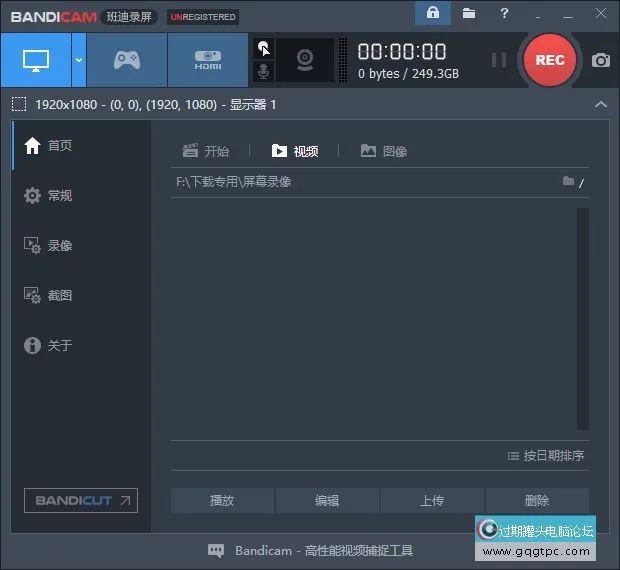Open folder icon beside output path
Viewport: 620px width, 570px height.
tap(568, 181)
